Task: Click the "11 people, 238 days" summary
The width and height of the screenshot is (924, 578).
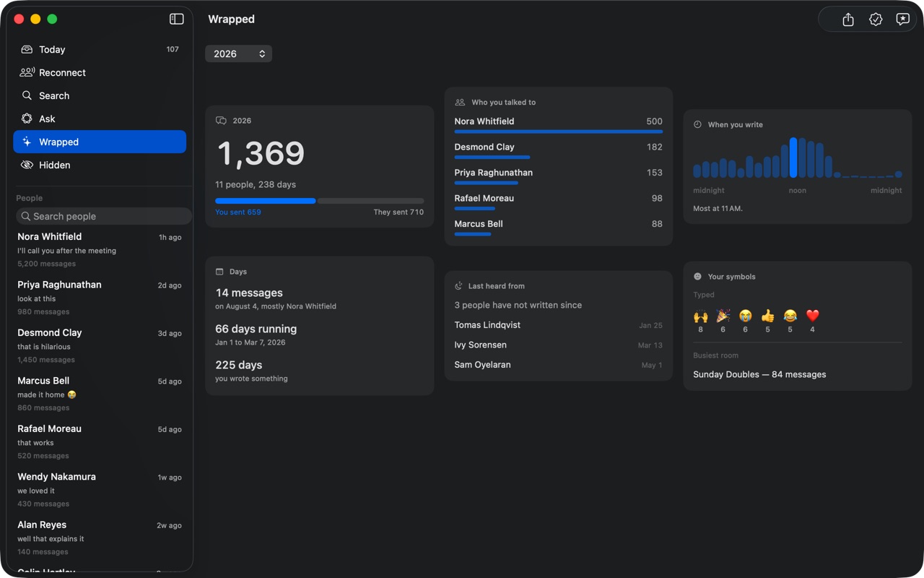Action: (x=256, y=184)
